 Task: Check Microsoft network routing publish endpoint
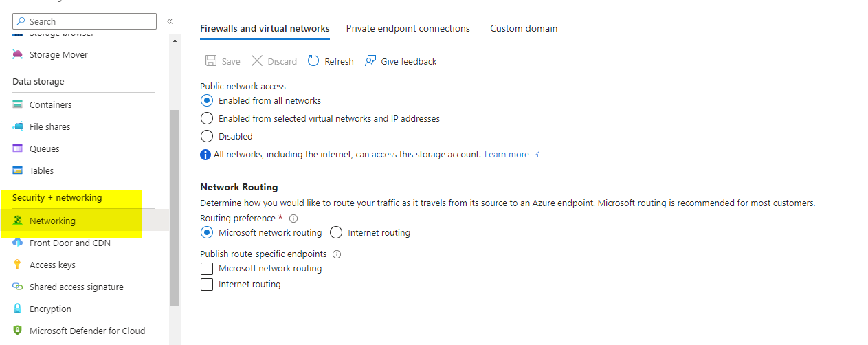click(206, 268)
